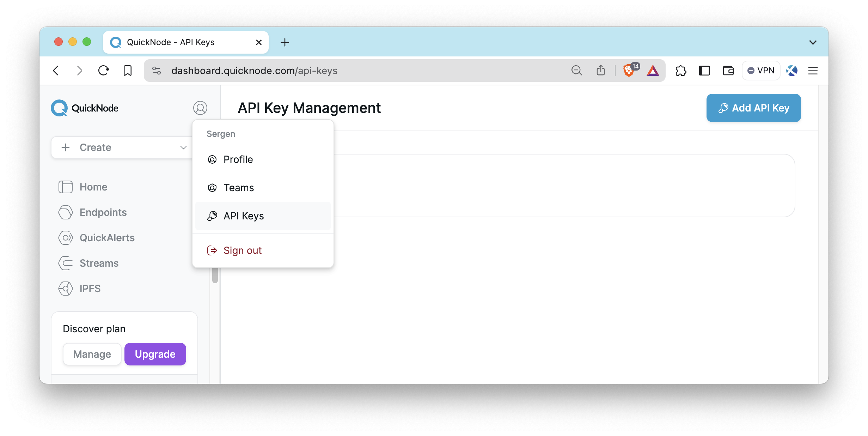Open Endpoints in the sidebar
The image size is (868, 436).
point(92,212)
